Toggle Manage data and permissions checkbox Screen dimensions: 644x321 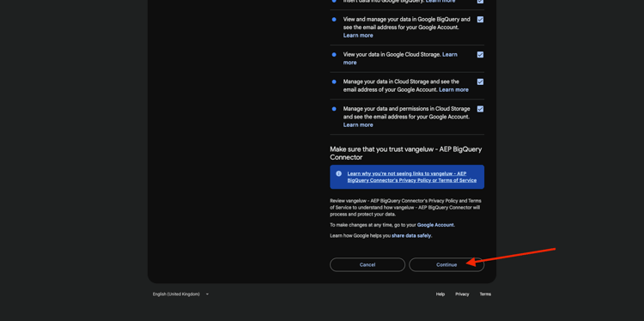[x=480, y=109]
